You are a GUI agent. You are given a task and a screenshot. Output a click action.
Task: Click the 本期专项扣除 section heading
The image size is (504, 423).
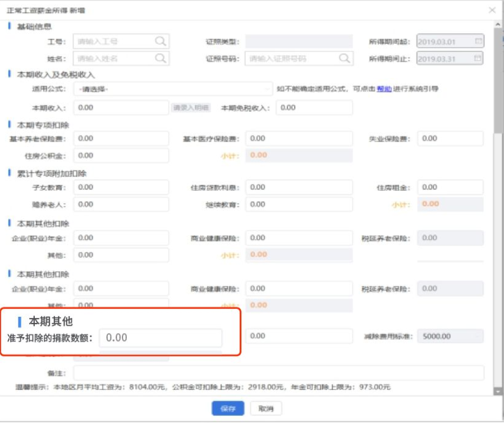(x=43, y=125)
